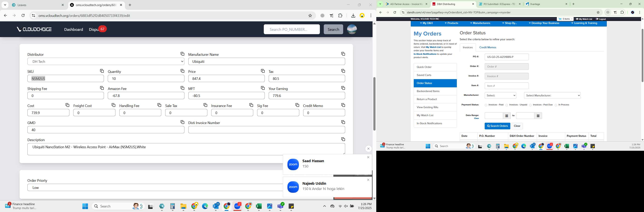Copy the SKU field value

[x=102, y=71]
